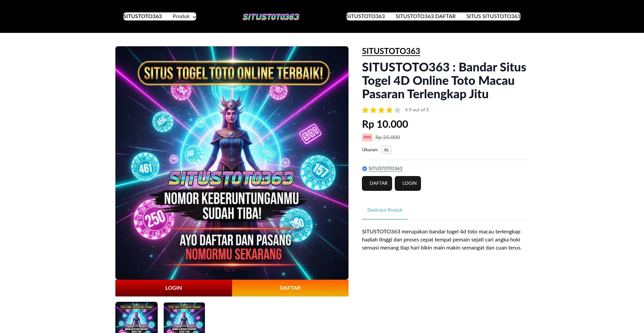Click the red LOGIN banner button
This screenshot has width=644, height=333.
[173, 288]
